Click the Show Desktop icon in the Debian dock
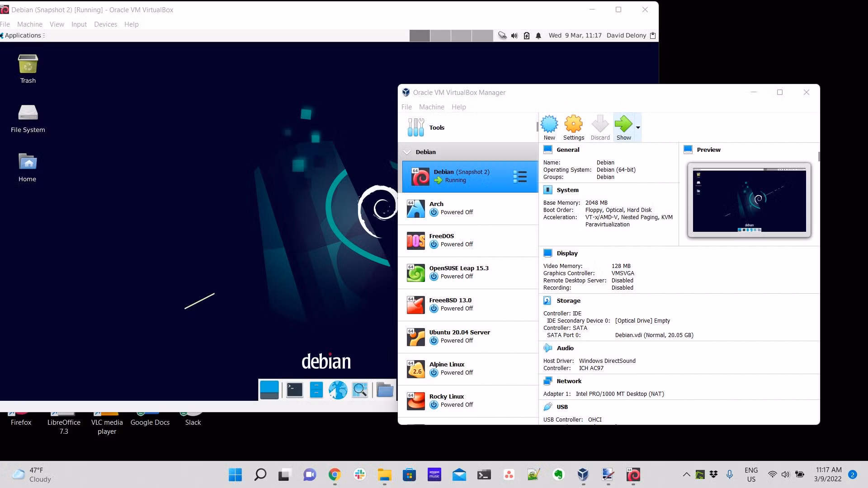868x488 pixels. tap(269, 390)
